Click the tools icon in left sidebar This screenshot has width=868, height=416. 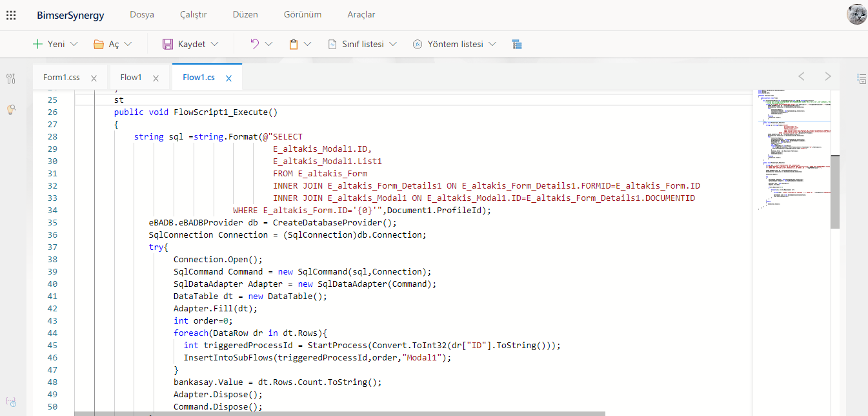pos(11,79)
